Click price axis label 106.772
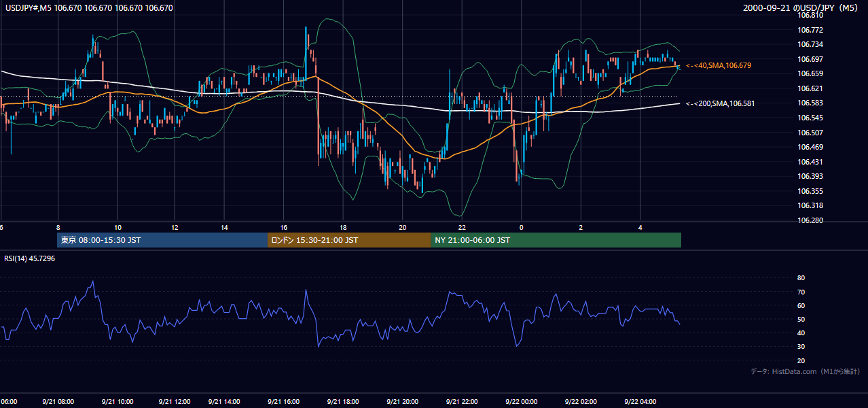868x408 pixels. pos(810,30)
